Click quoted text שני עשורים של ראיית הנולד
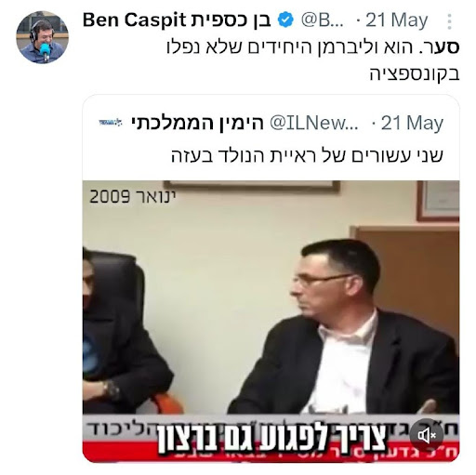The height and width of the screenshot is (475, 476). tap(307, 156)
